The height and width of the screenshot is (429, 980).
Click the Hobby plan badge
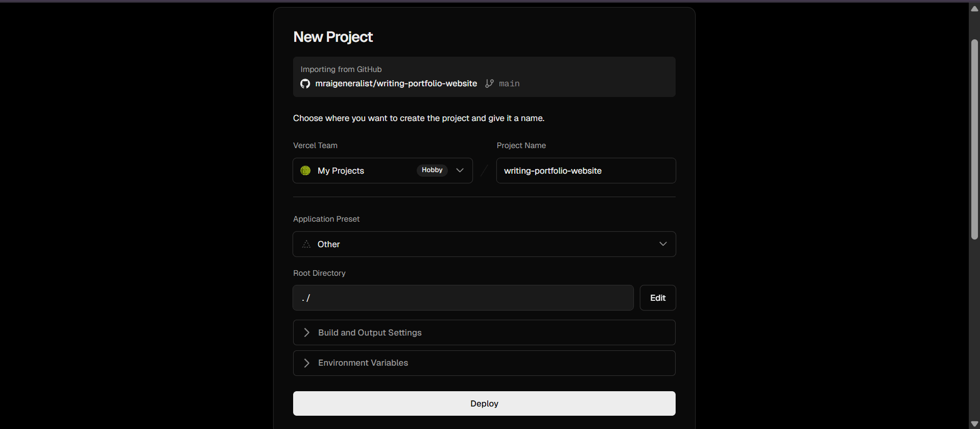[x=432, y=170]
